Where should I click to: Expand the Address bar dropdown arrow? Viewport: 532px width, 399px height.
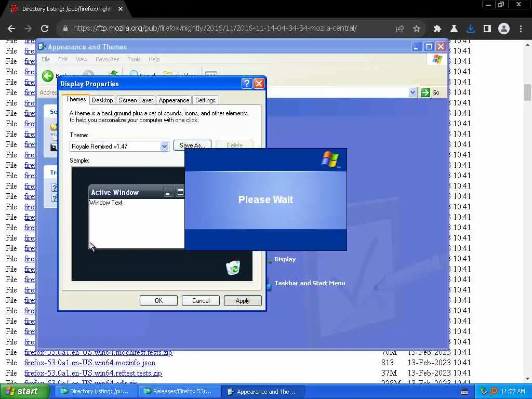click(x=413, y=92)
